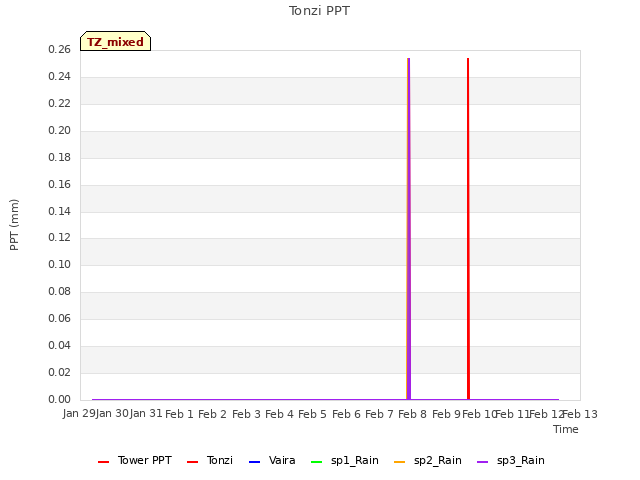Click the Feb 13 x-axis tick label

pos(580,414)
